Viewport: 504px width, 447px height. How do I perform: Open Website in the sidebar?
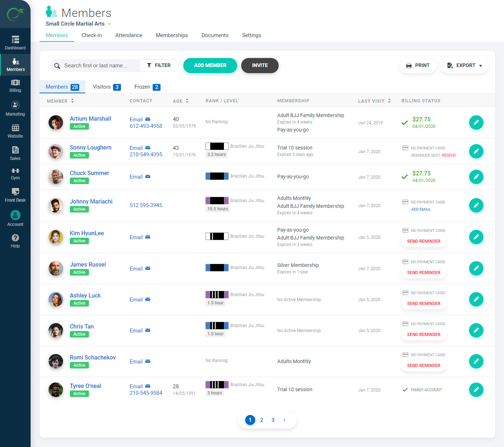click(15, 131)
